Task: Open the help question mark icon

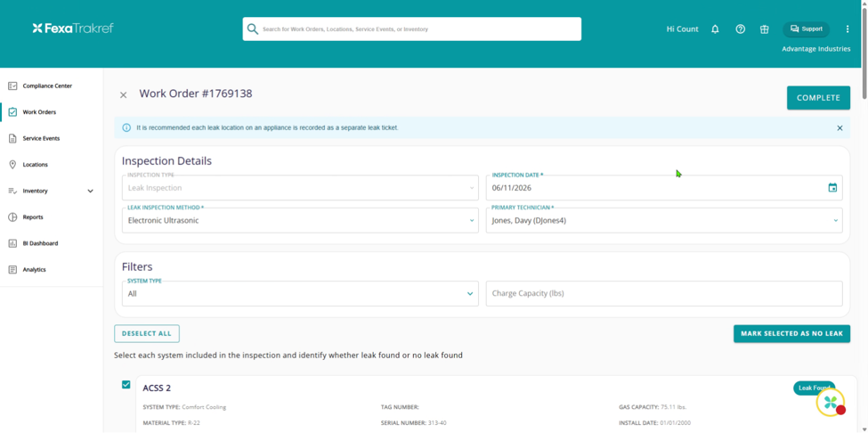Action: (740, 29)
